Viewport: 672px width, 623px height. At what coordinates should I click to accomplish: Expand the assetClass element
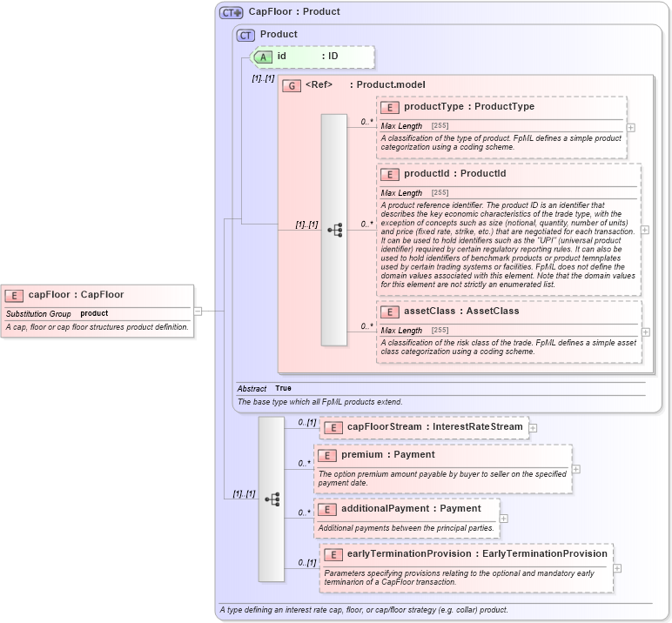pos(645,332)
